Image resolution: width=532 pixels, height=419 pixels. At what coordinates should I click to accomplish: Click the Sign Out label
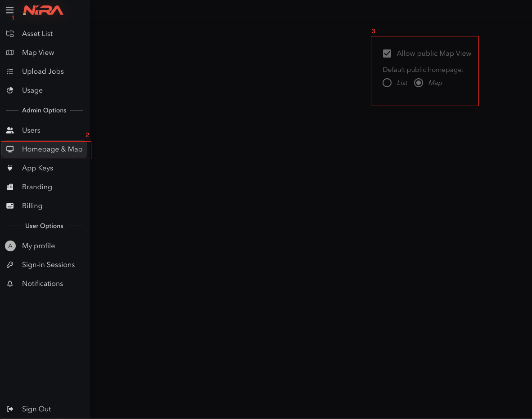(x=36, y=409)
